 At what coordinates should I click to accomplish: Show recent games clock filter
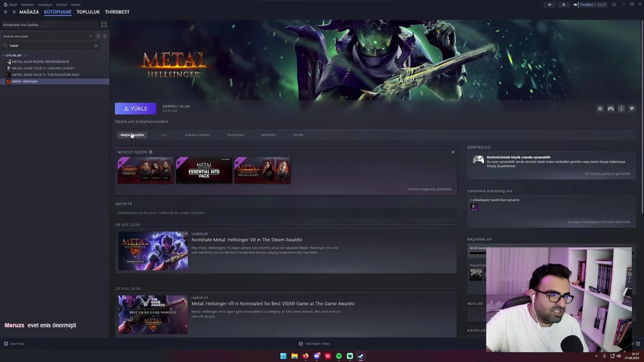98,36
